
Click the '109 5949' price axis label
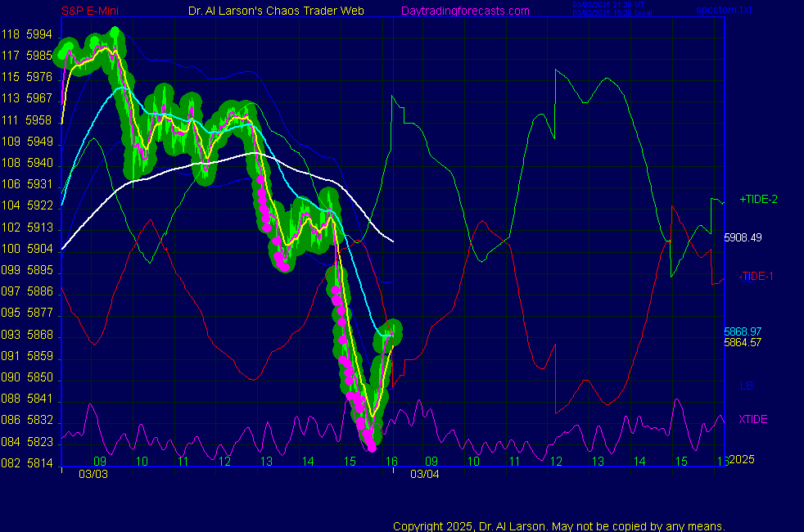27,141
